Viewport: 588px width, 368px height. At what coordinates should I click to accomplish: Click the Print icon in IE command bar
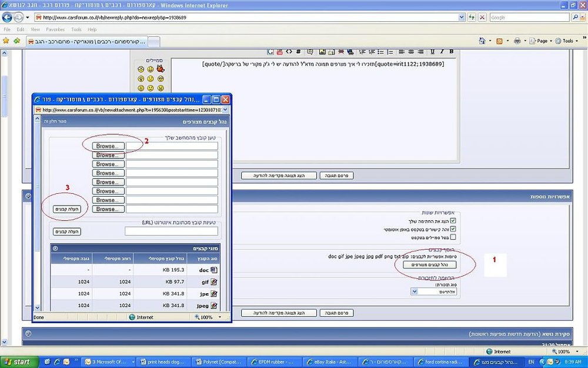pyautogui.click(x=517, y=41)
